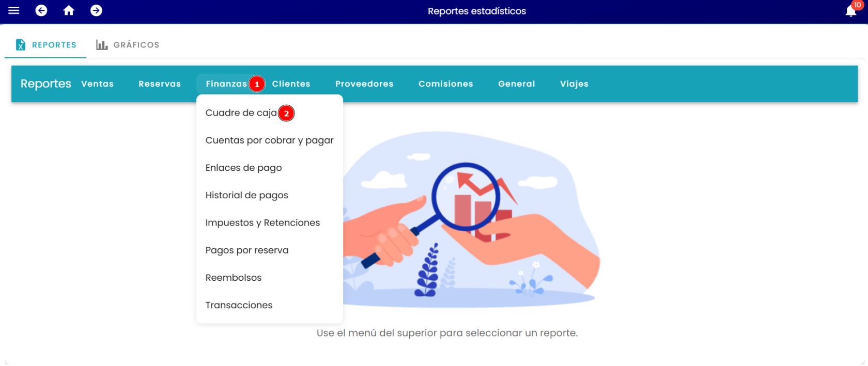Go forward with the right arrow icon
This screenshot has height=366, width=868.
click(96, 10)
